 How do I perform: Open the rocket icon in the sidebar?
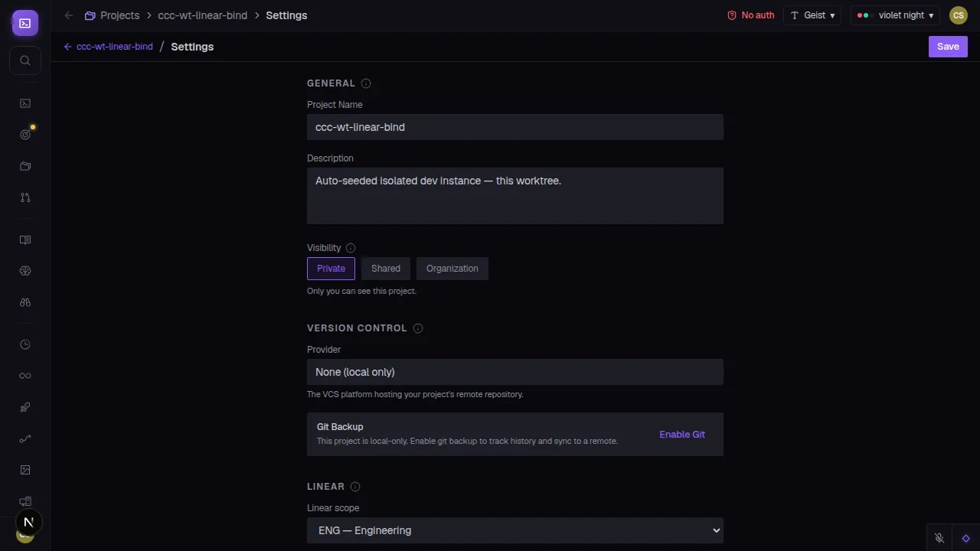[x=25, y=407]
